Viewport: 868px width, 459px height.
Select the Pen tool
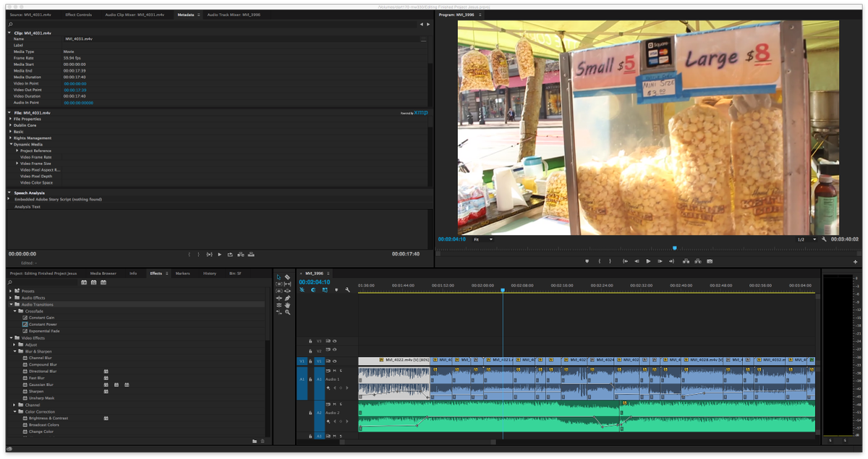click(x=288, y=298)
